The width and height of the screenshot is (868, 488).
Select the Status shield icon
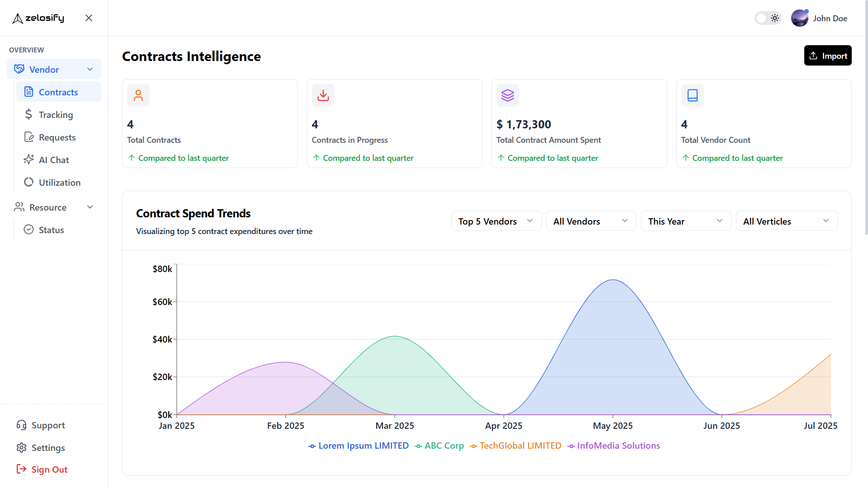click(28, 230)
